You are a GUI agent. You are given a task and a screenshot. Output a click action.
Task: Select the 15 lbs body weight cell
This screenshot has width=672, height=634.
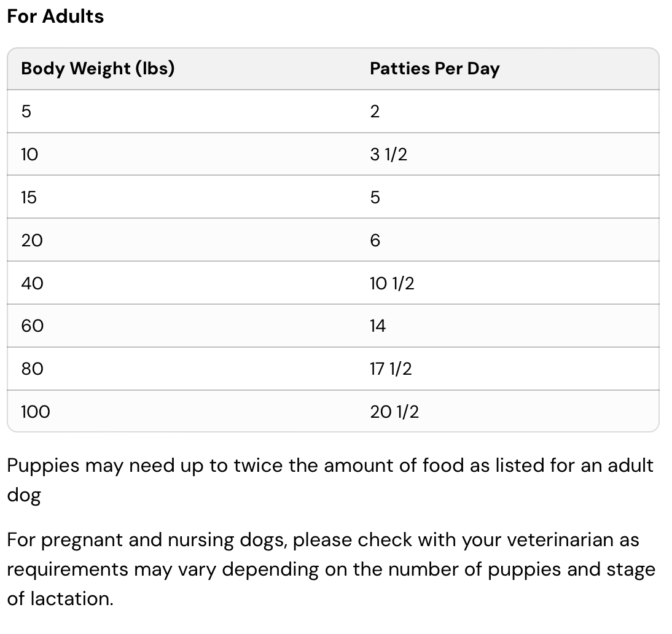(x=29, y=197)
